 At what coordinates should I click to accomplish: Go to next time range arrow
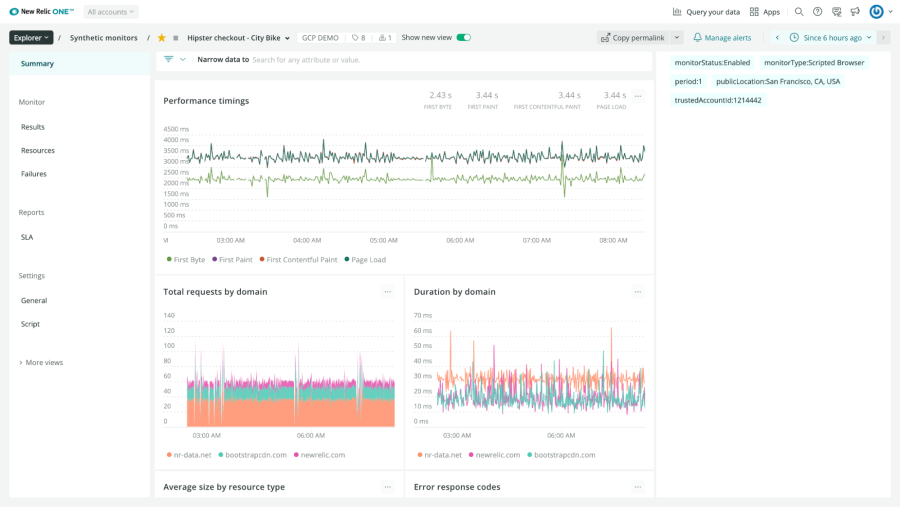point(883,38)
